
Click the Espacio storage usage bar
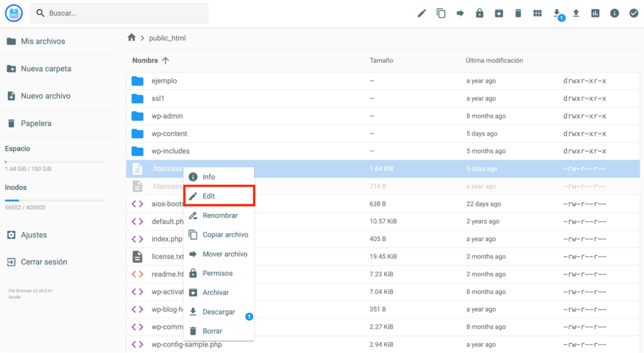coord(55,162)
